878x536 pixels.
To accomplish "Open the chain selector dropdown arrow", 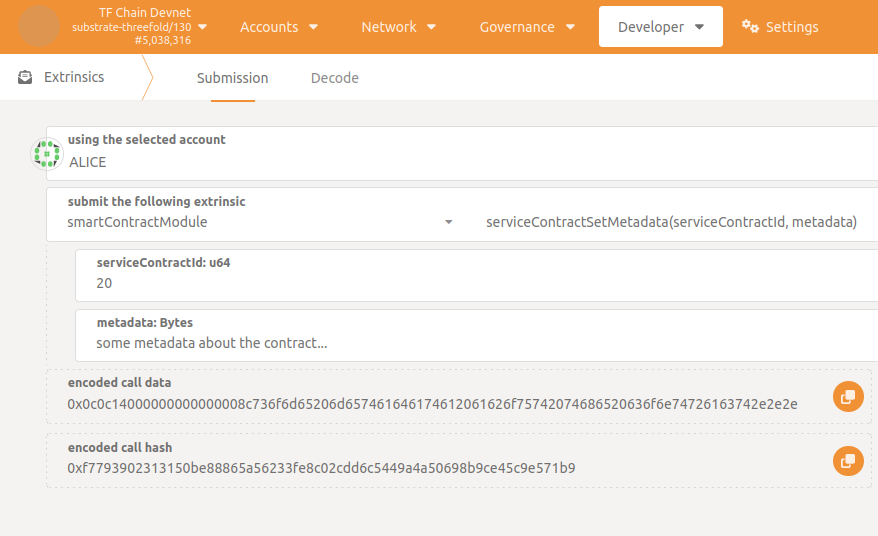I will pyautogui.click(x=203, y=27).
